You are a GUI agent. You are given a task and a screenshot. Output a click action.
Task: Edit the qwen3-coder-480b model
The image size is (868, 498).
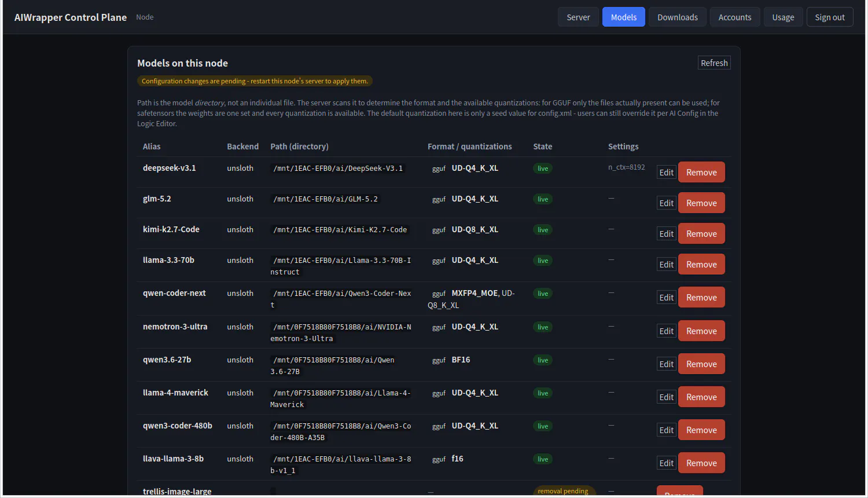(667, 430)
